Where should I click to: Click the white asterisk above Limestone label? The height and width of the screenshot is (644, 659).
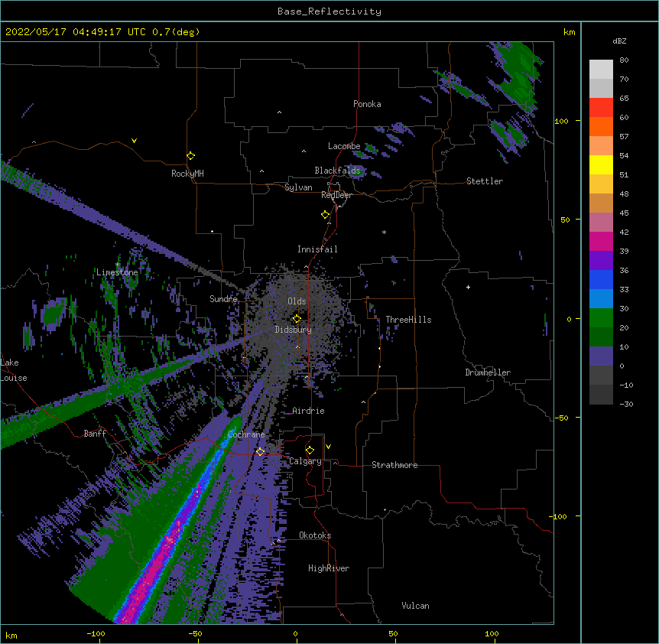point(118,265)
